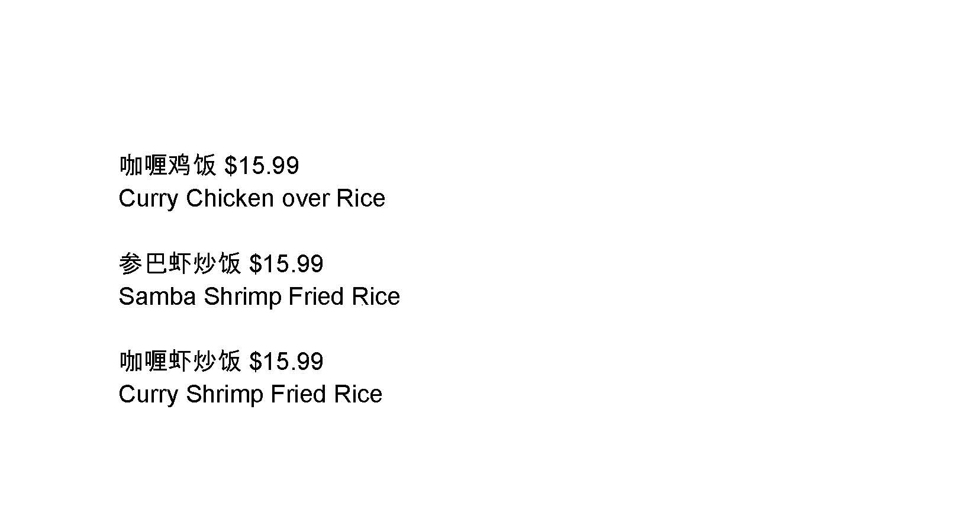Click "Shrimp" in Samba Shrimp Fried Rice
980x509 pixels.
tap(243, 297)
